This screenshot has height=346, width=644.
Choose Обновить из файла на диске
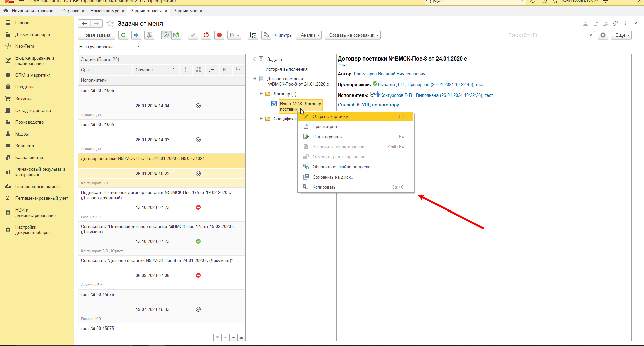point(356,167)
